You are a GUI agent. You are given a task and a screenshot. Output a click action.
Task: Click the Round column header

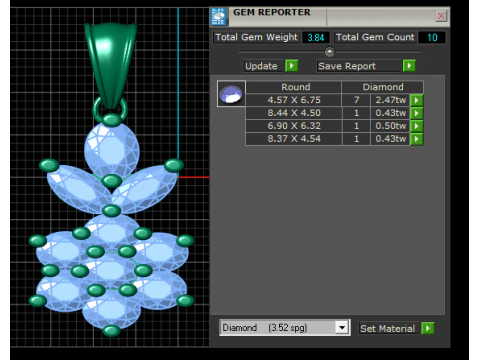pos(294,87)
